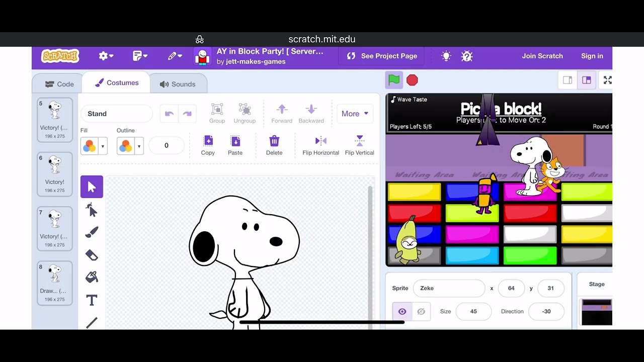The width and height of the screenshot is (644, 362).
Task: Choose the Brush tool
Action: tap(92, 232)
